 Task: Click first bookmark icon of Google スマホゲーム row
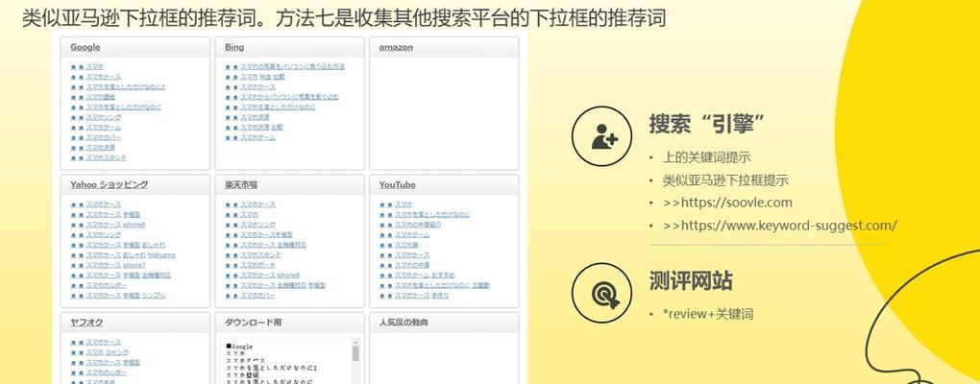click(x=73, y=128)
